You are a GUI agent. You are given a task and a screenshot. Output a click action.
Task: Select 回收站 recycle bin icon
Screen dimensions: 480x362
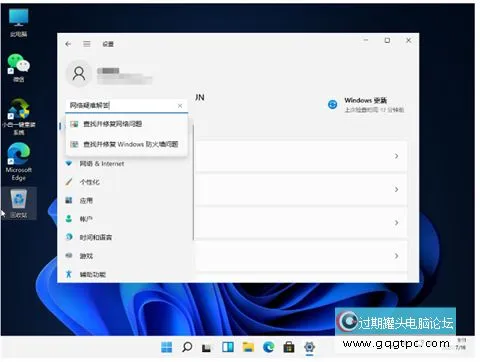tap(19, 203)
